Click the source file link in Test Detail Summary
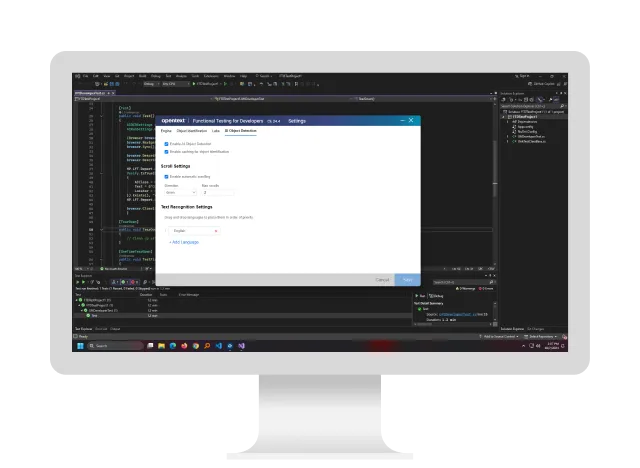640x468 pixels. point(457,315)
